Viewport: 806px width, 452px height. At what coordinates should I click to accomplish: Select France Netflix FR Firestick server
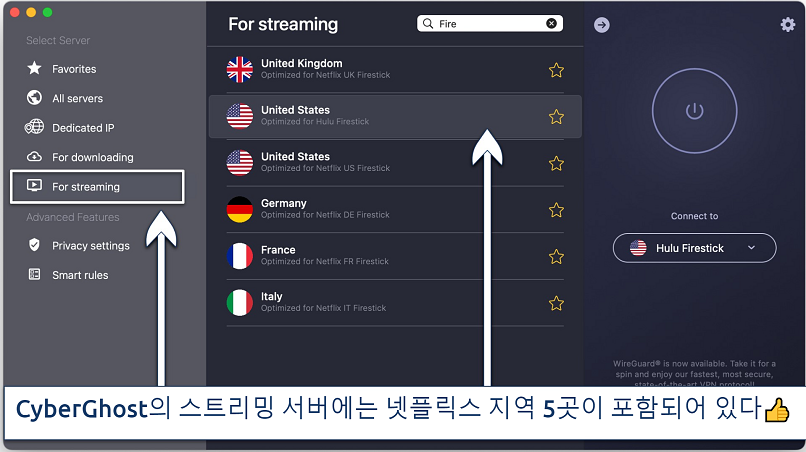point(395,256)
